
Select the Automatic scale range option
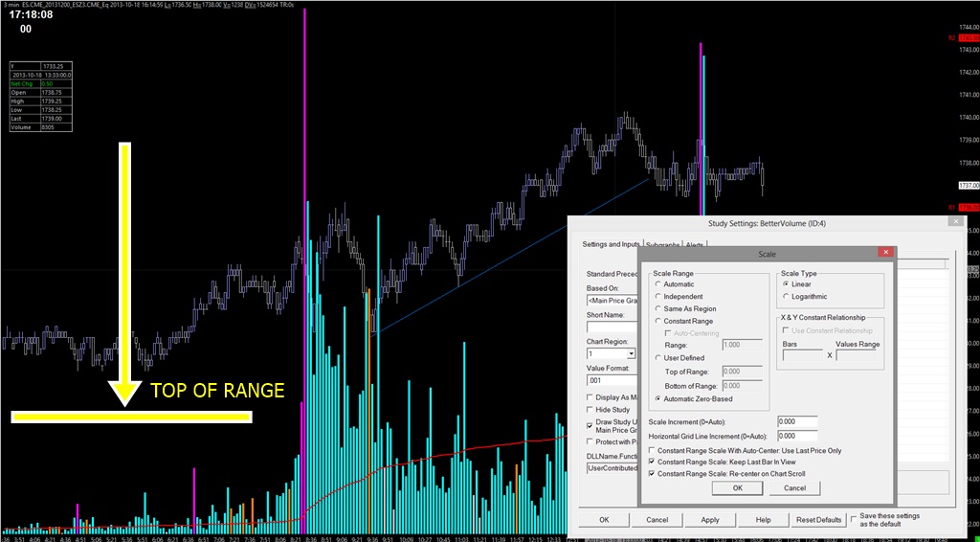click(x=657, y=284)
